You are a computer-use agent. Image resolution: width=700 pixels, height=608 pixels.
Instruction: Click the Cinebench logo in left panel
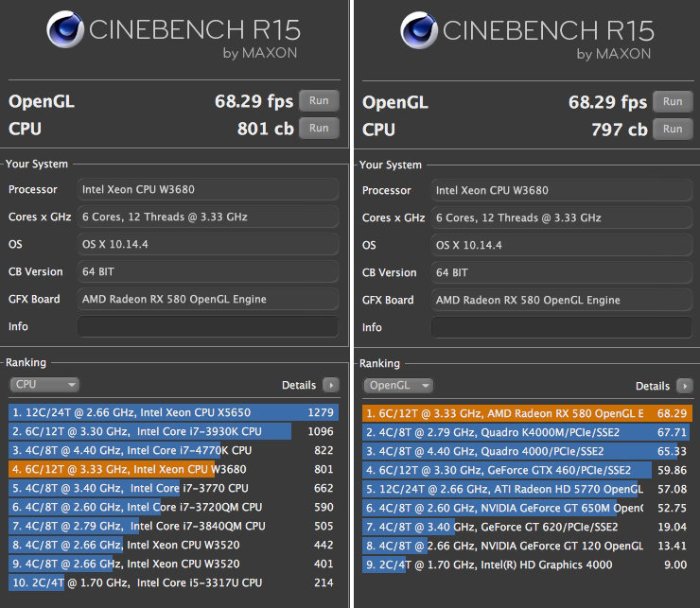coord(65,32)
